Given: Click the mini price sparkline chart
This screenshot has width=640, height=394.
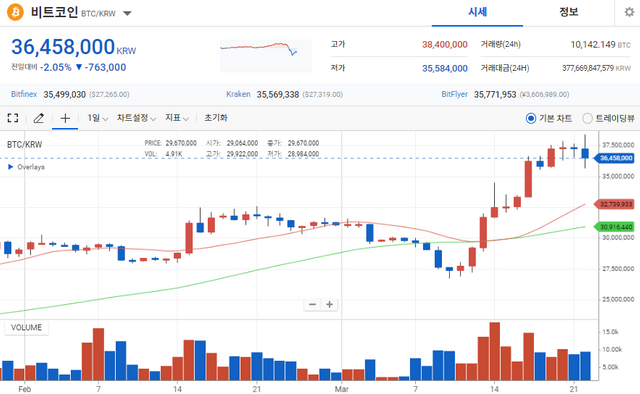Looking at the screenshot, I should (265, 56).
